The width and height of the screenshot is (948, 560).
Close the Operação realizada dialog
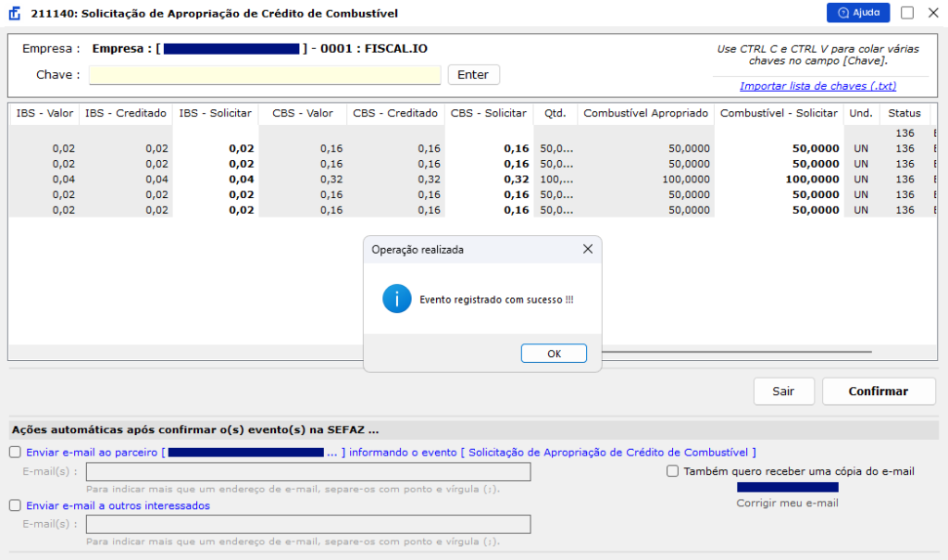tap(588, 249)
